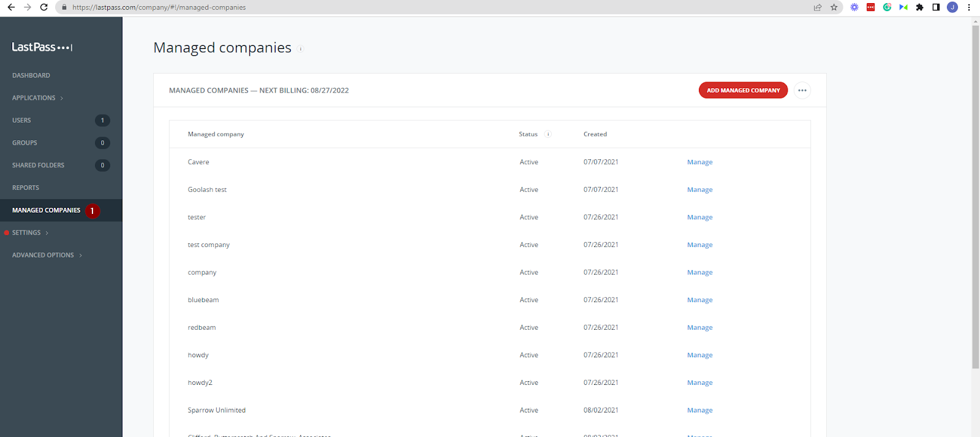Image resolution: width=980 pixels, height=437 pixels.
Task: Click the page vertical scrollbar
Action: pos(976,196)
